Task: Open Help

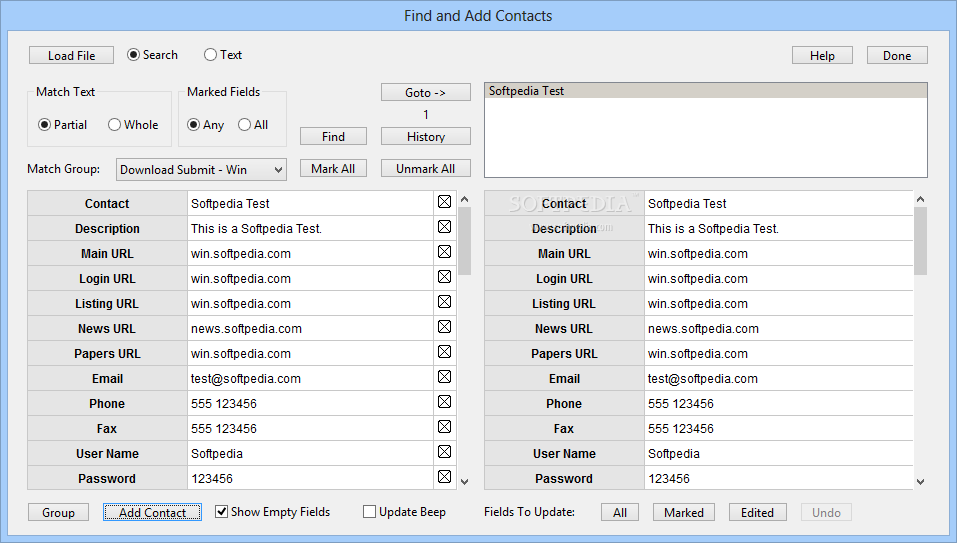Action: coord(822,56)
